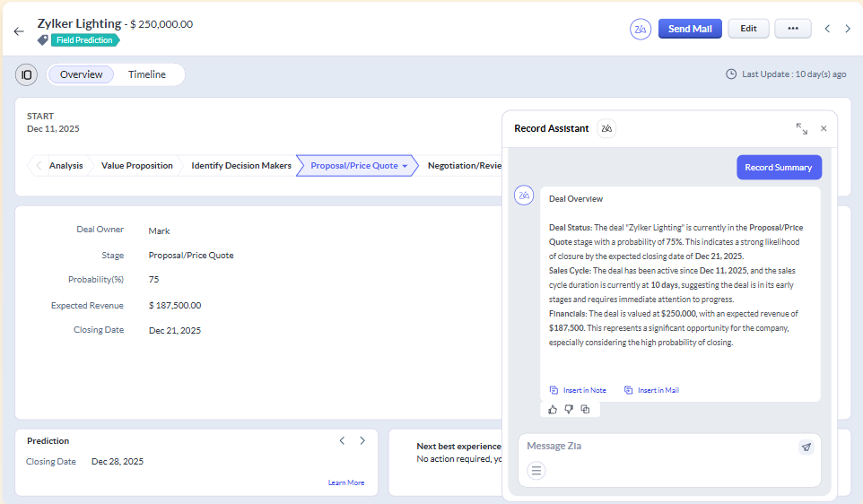Open Proposal/Price Quote stage dropdown arrow
The height and width of the screenshot is (504, 863).
click(405, 166)
